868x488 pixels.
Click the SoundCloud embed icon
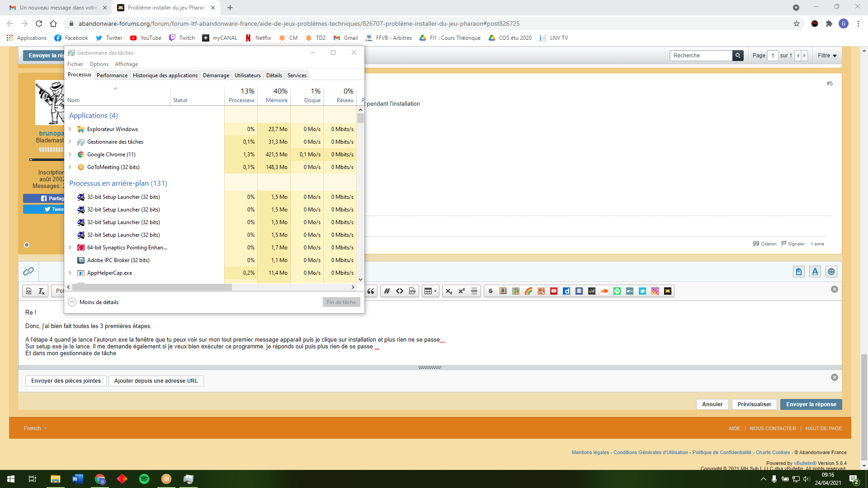tap(604, 291)
